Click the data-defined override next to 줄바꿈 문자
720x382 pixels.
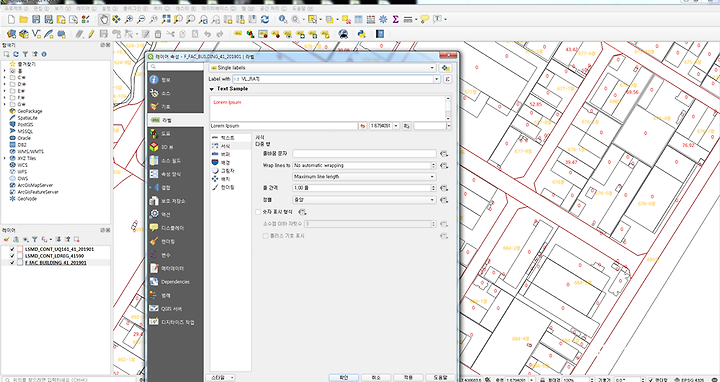[444, 153]
